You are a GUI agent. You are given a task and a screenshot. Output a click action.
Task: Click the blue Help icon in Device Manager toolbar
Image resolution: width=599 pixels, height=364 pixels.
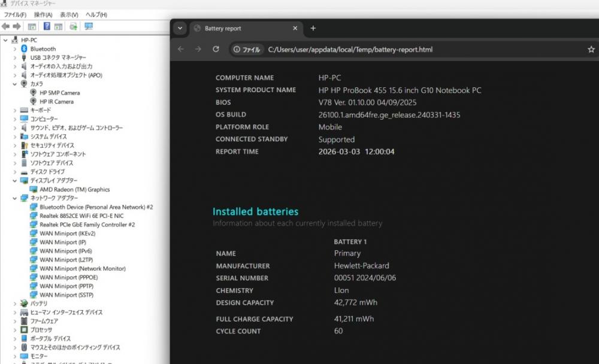coord(47,26)
